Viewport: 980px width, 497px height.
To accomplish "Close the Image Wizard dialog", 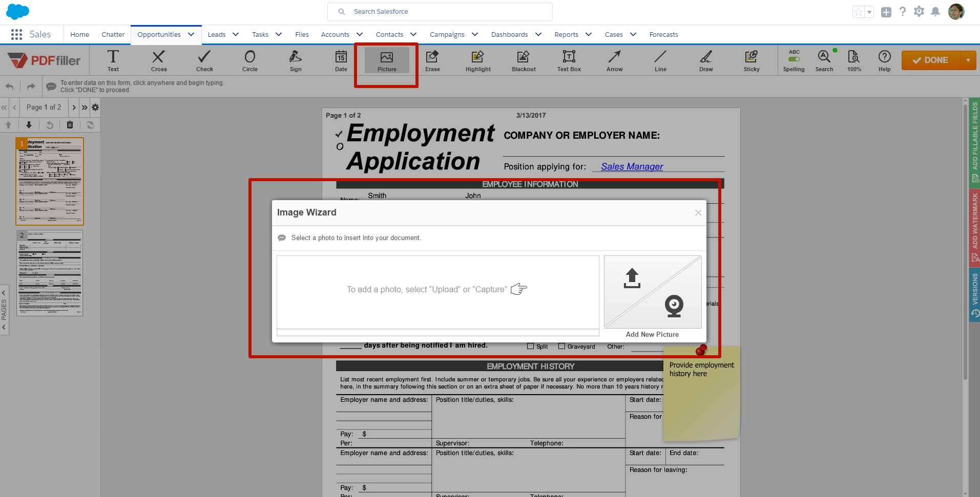I will tap(698, 212).
